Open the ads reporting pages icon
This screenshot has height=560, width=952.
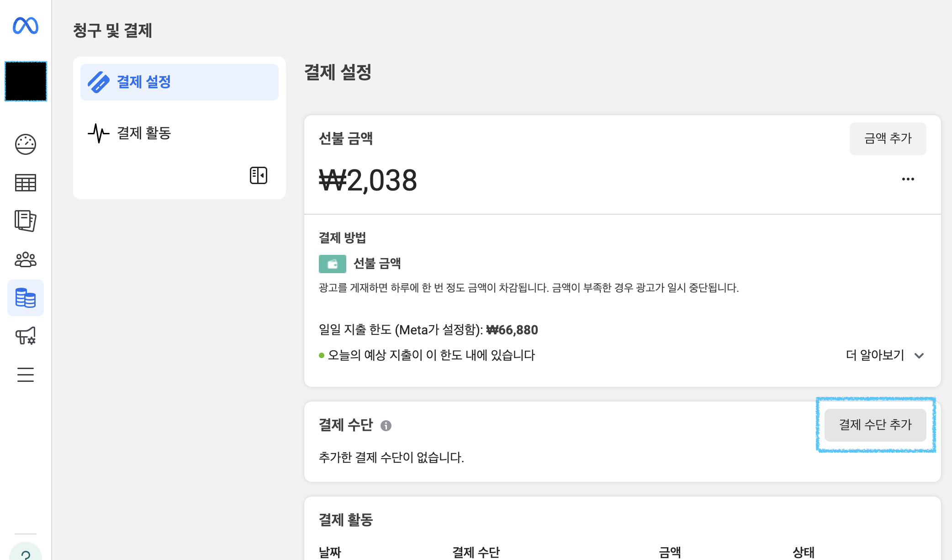coord(26,221)
